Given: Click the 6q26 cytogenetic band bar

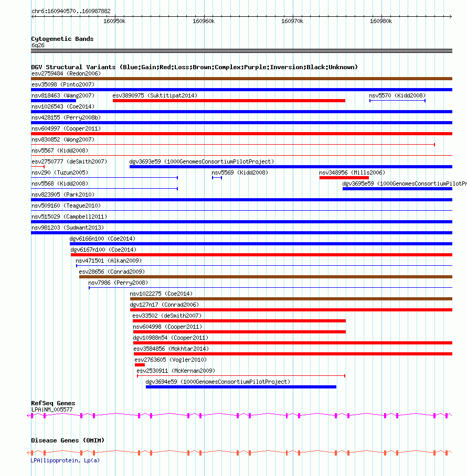Looking at the screenshot, I should click(x=241, y=51).
